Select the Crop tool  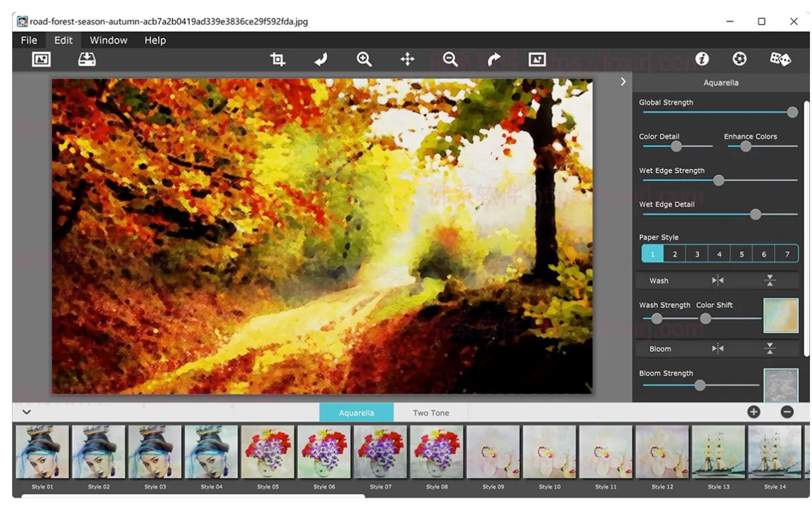pos(278,60)
